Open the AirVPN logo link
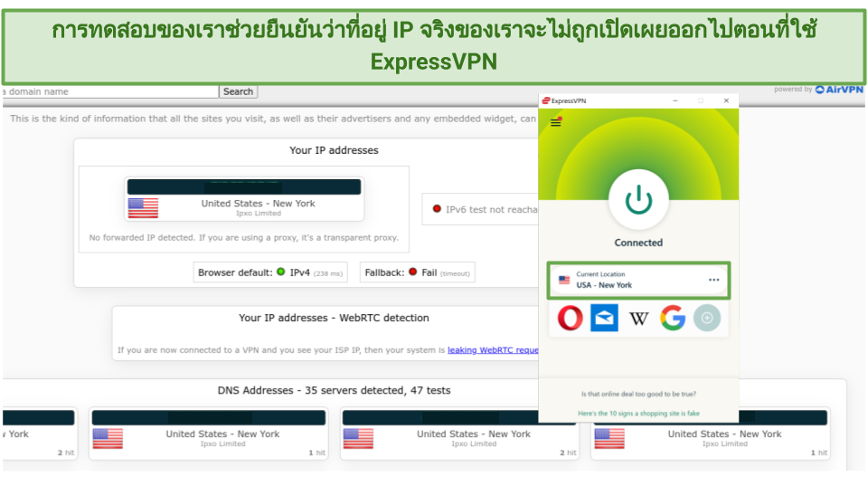 click(839, 90)
